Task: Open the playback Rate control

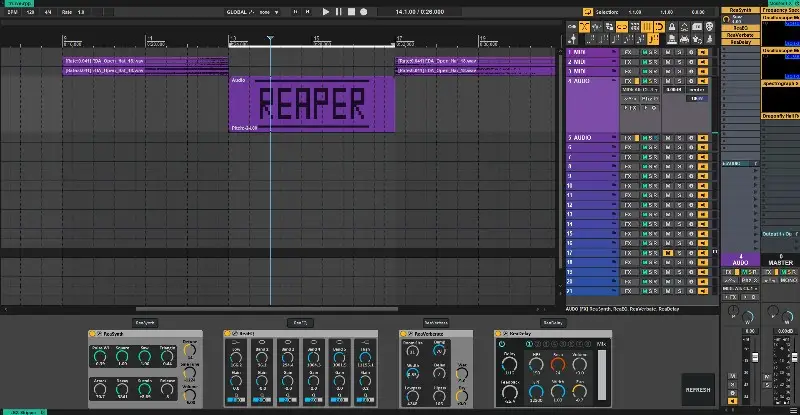Action: pos(73,12)
